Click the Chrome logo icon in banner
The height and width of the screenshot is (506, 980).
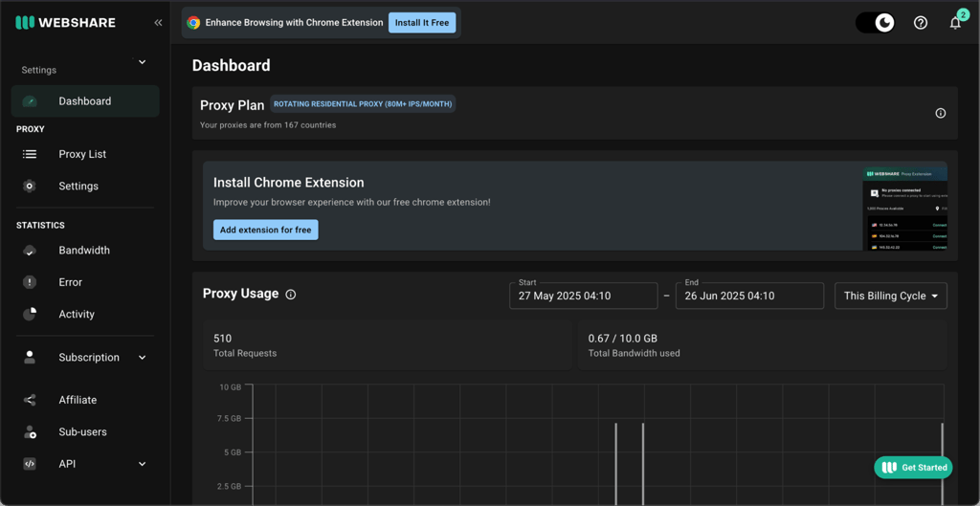click(x=193, y=23)
